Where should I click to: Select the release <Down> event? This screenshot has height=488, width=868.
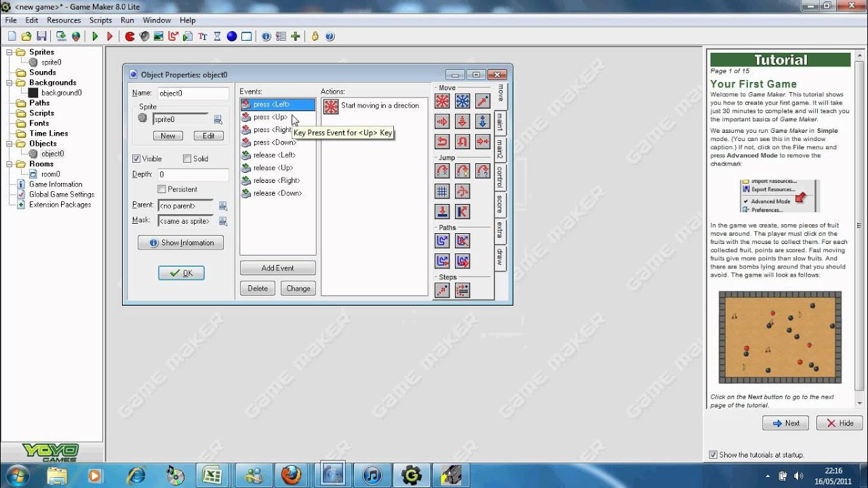[x=278, y=193]
